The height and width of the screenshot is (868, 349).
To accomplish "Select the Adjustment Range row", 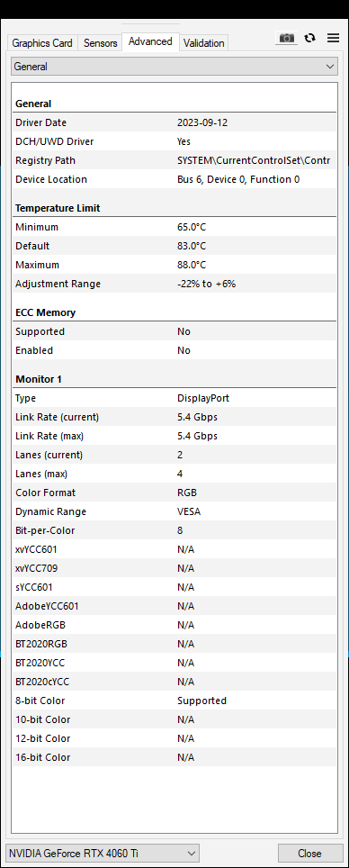I will point(174,284).
